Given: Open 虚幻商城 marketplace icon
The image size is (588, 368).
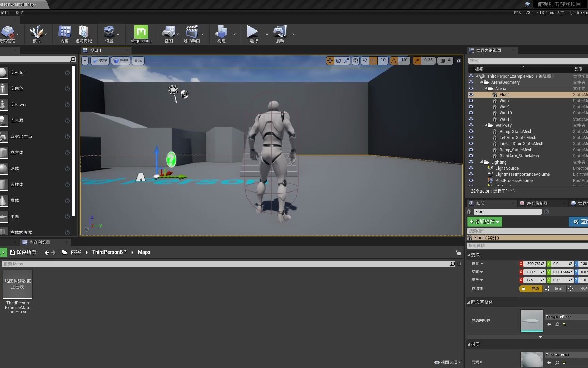Looking at the screenshot, I should [x=84, y=34].
